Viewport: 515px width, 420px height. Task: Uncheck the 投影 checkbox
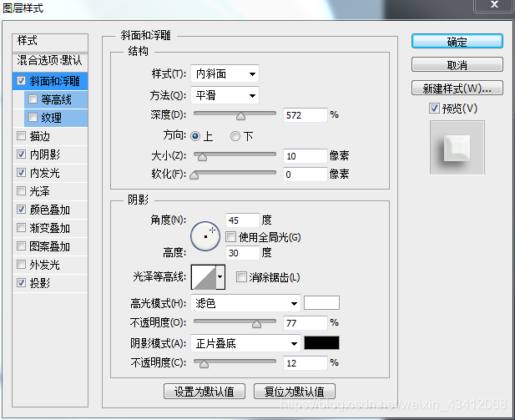pos(22,283)
